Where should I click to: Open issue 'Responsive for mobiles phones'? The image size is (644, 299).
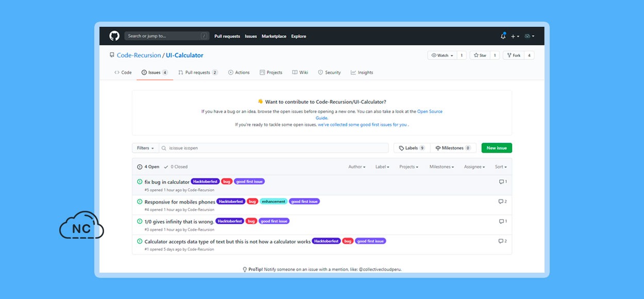coord(180,202)
